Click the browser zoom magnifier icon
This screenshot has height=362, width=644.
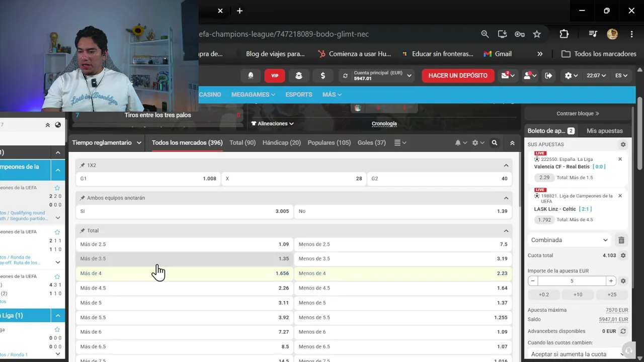point(485,34)
